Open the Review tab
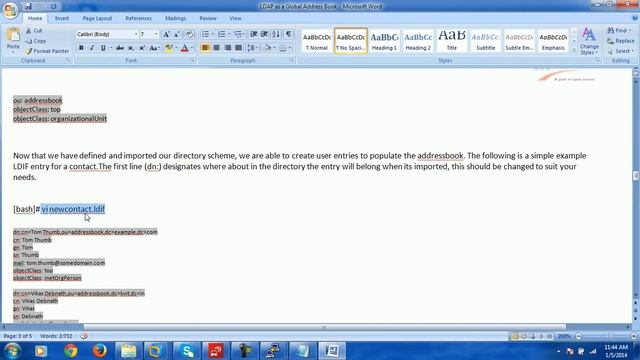The height and width of the screenshot is (360, 640). (208, 18)
